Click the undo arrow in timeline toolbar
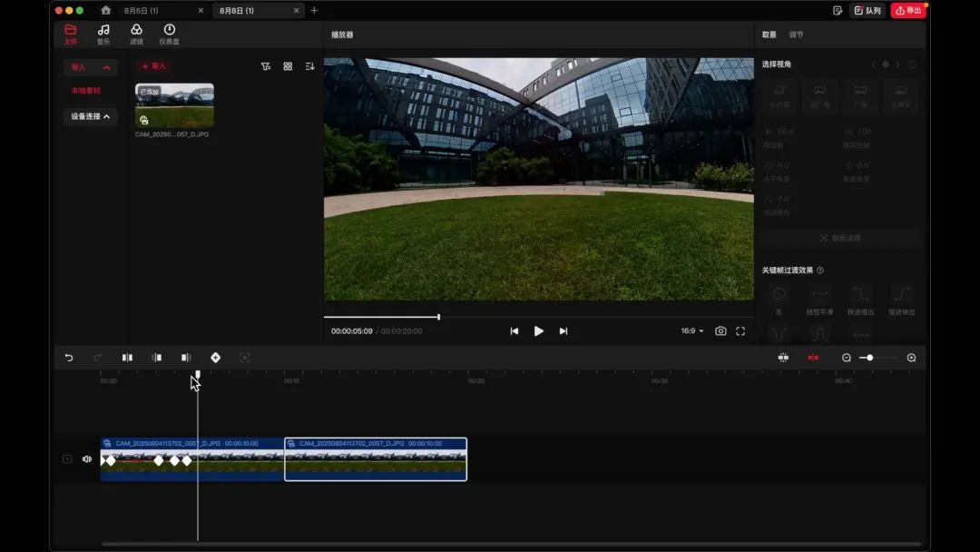The height and width of the screenshot is (552, 980). 69,358
